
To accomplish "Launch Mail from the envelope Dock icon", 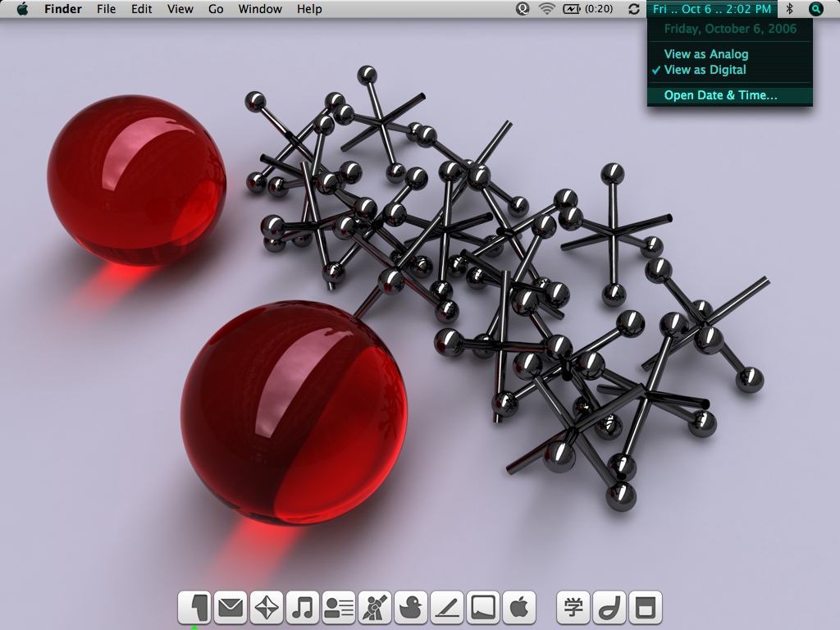I will pos(231,608).
